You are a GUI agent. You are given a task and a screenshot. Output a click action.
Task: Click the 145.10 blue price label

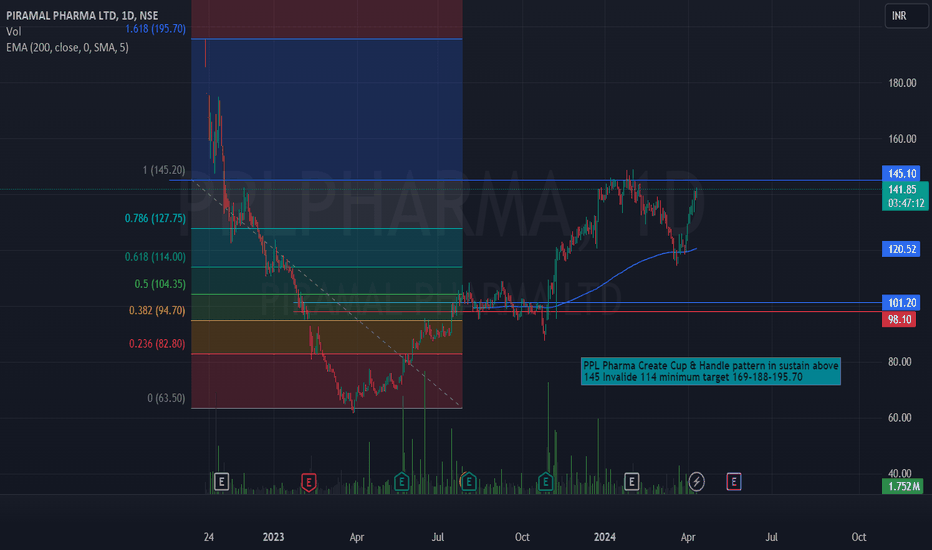click(x=902, y=174)
